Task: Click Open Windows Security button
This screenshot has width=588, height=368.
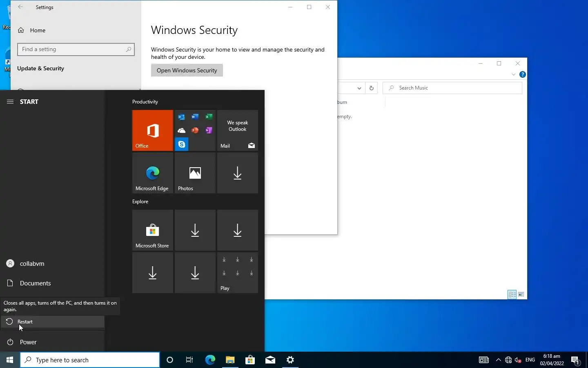Action: (x=187, y=70)
